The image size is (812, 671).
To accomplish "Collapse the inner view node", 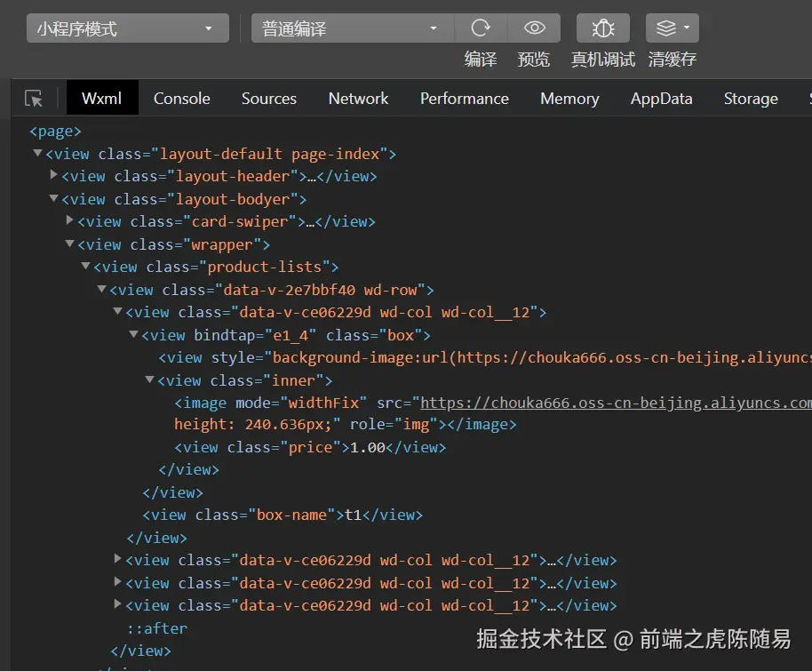I will click(149, 379).
